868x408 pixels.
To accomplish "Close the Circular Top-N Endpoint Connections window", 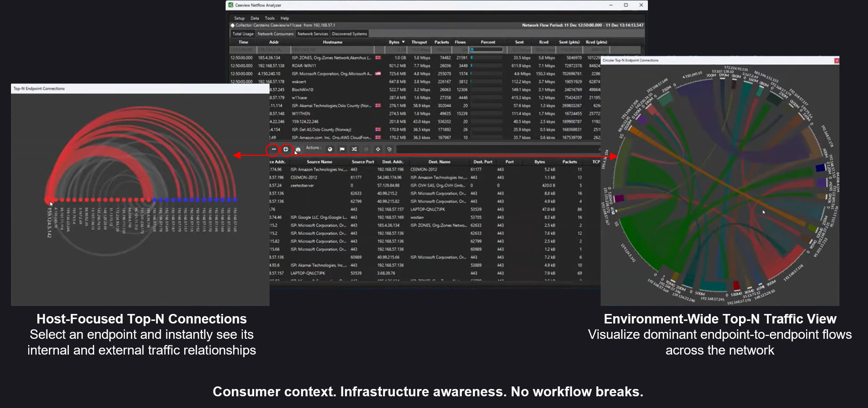I will [837, 60].
